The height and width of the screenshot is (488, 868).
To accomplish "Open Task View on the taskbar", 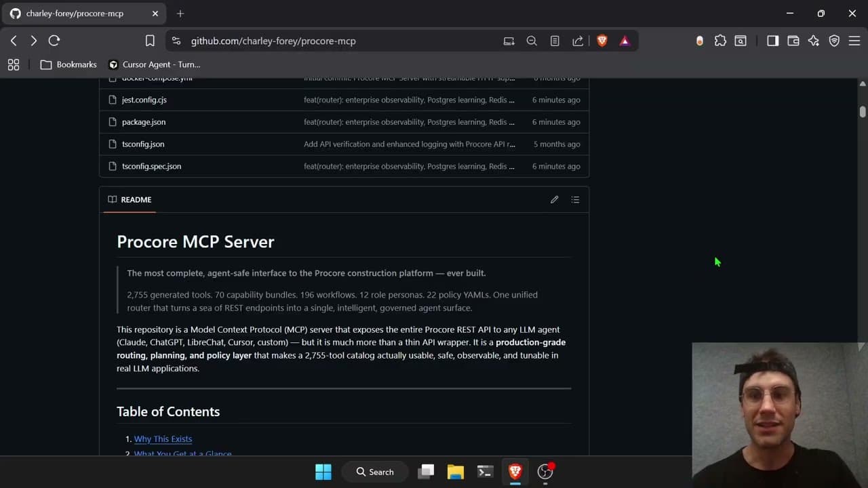I will click(x=426, y=472).
